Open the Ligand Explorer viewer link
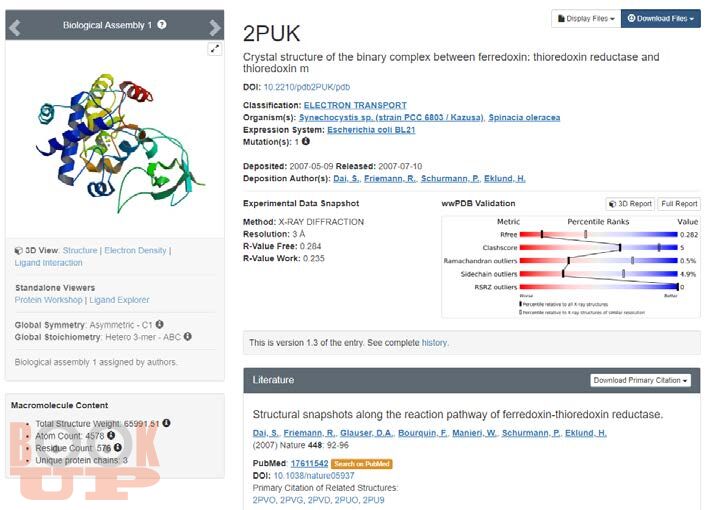 click(119, 300)
